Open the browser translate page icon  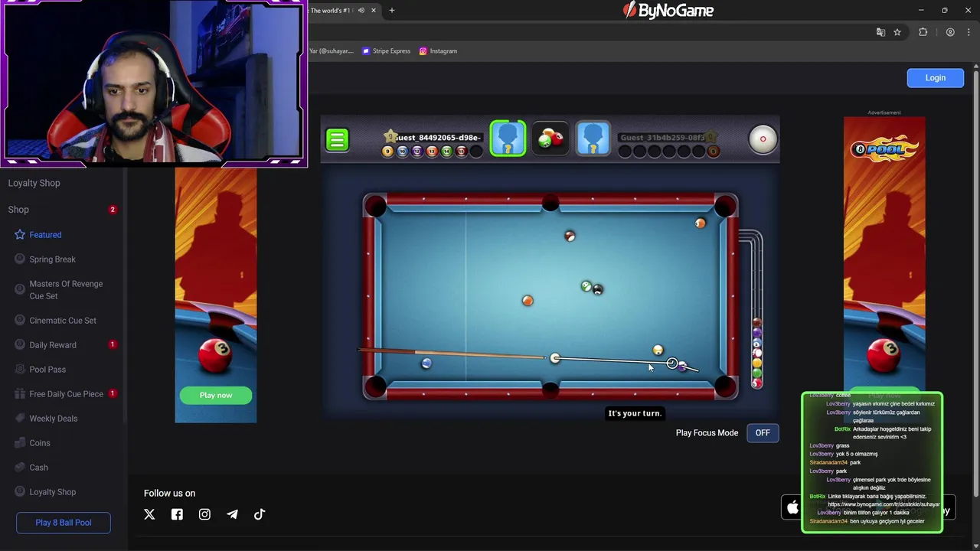pyautogui.click(x=880, y=32)
